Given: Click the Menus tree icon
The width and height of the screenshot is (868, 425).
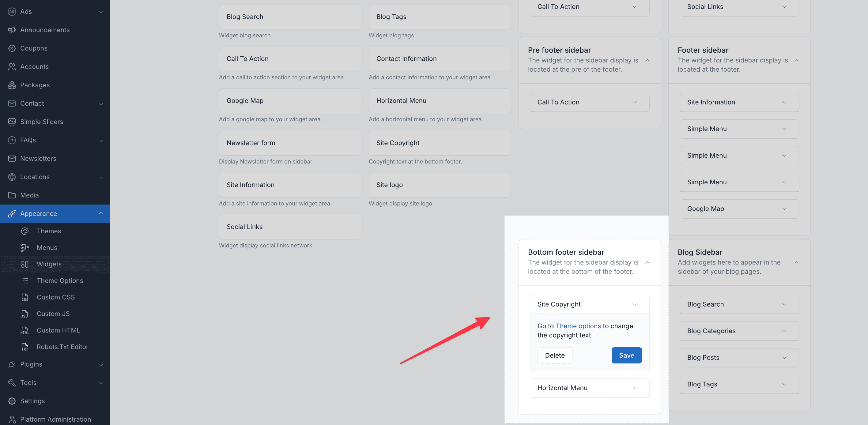Looking at the screenshot, I should pos(25,247).
